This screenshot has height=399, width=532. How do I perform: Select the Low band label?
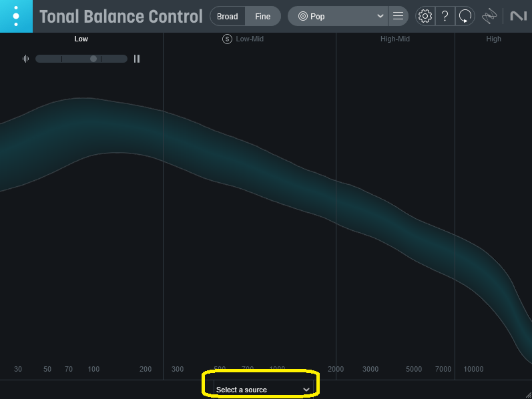[x=81, y=39]
